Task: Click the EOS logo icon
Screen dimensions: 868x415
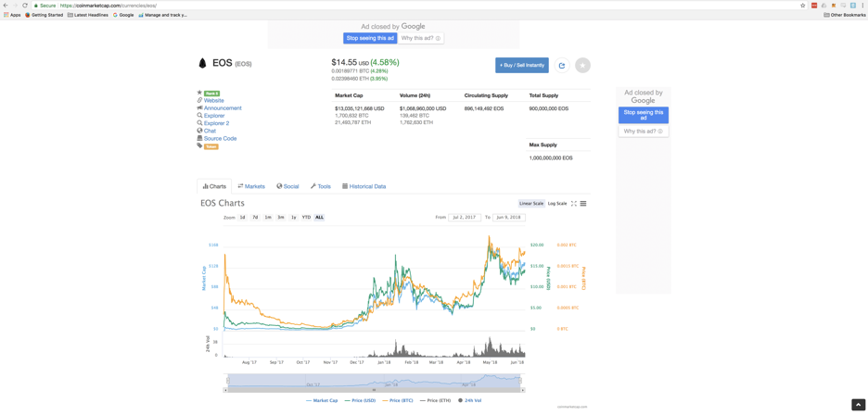Action: tap(202, 63)
